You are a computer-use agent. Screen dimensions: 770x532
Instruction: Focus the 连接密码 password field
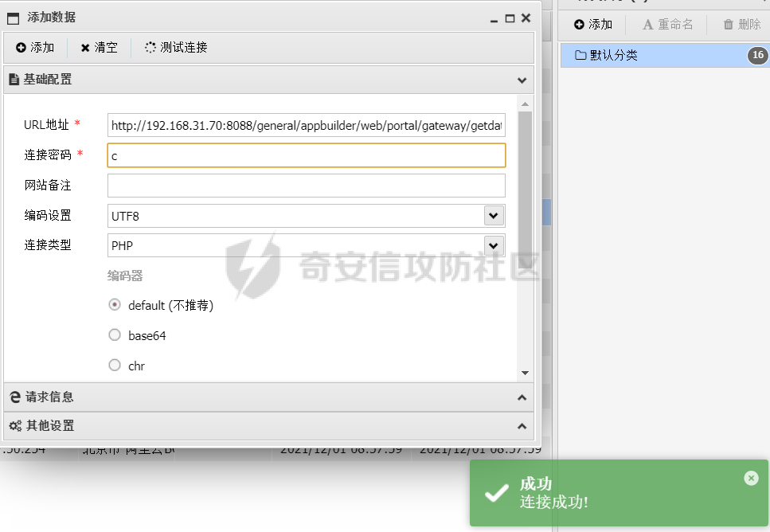click(307, 155)
